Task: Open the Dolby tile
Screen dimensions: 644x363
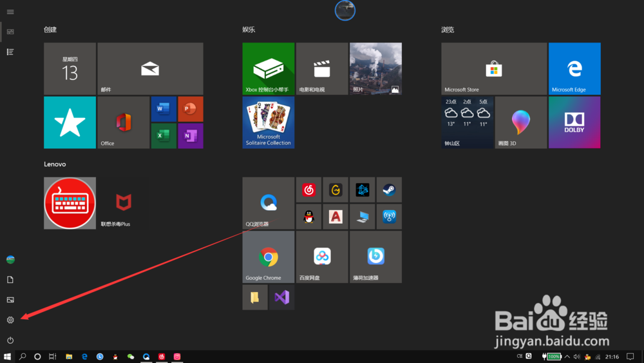Action: (x=574, y=123)
